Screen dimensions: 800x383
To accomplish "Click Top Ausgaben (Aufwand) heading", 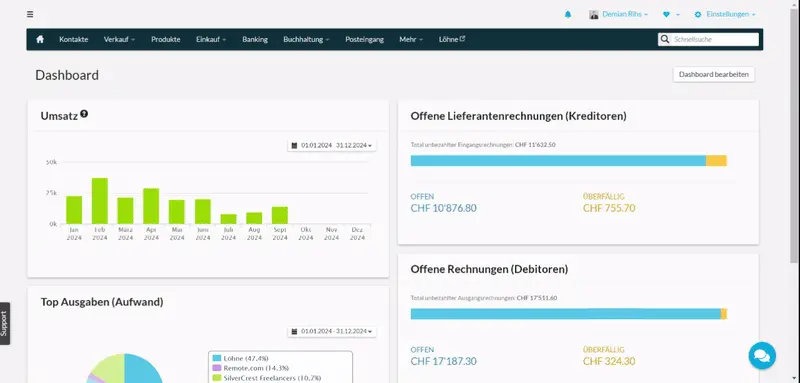I will (102, 302).
